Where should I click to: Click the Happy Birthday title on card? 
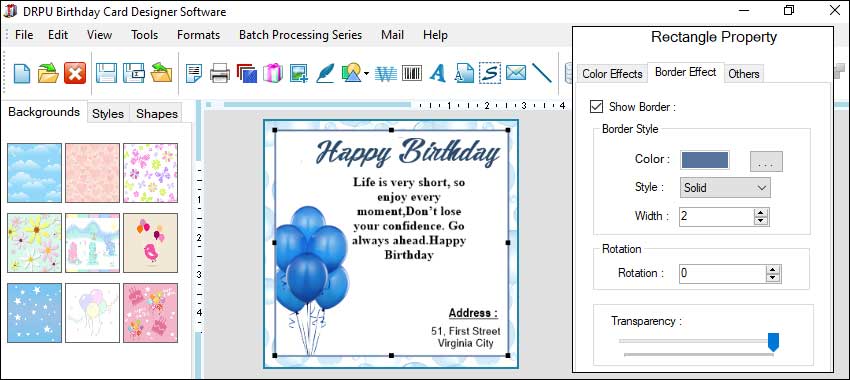click(x=408, y=152)
